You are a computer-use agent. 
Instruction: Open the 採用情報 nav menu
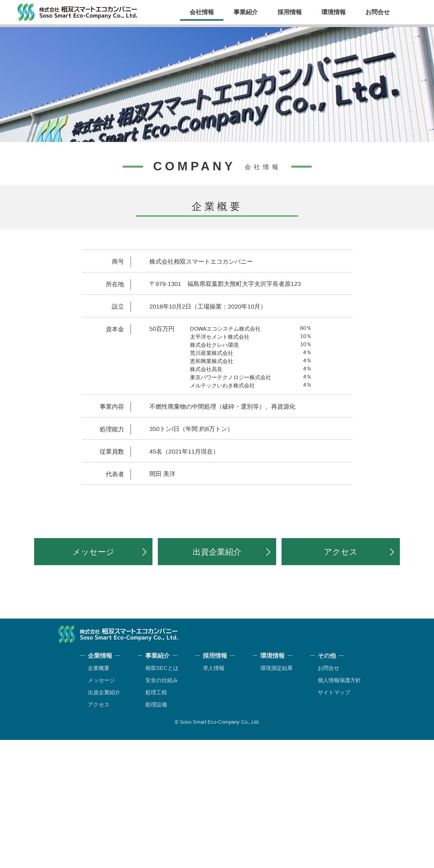pyautogui.click(x=290, y=12)
